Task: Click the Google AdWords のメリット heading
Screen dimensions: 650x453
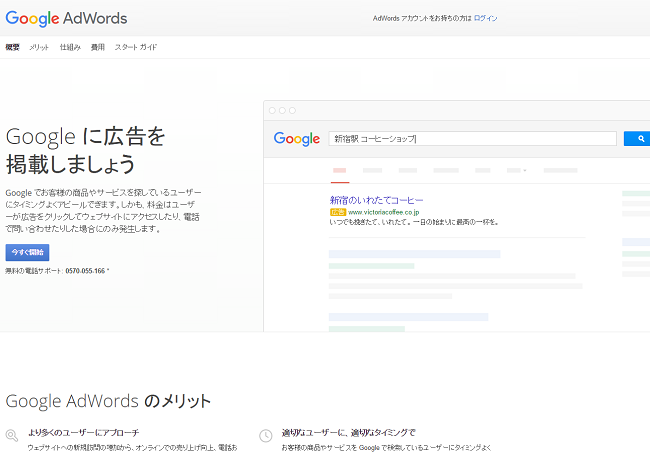Action: pyautogui.click(x=108, y=401)
